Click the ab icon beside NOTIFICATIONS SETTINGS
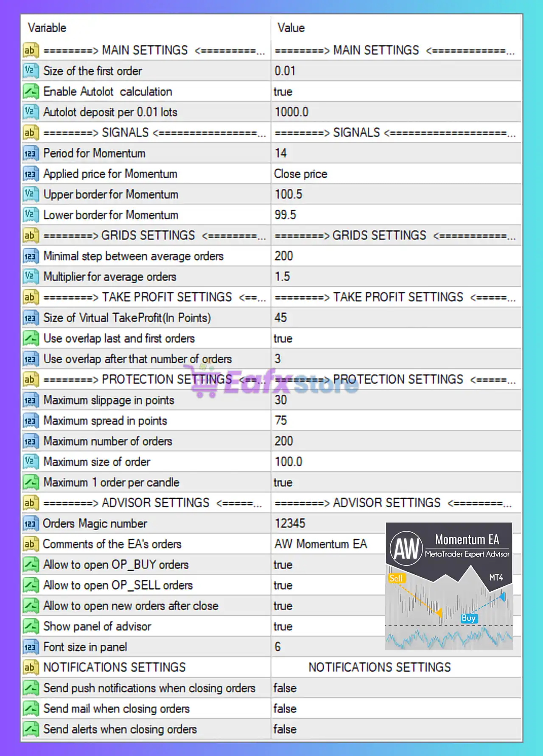Image resolution: width=543 pixels, height=756 pixels. (x=31, y=668)
